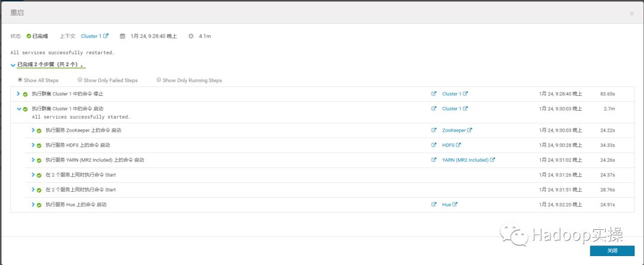
Task: Click the 28.76s duration value
Action: point(608,190)
